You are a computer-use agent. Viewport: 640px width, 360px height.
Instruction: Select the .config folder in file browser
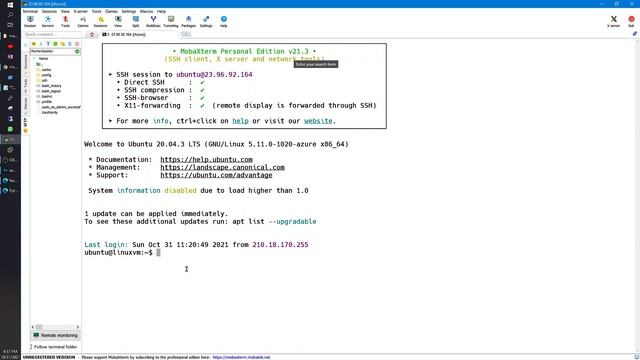point(46,75)
